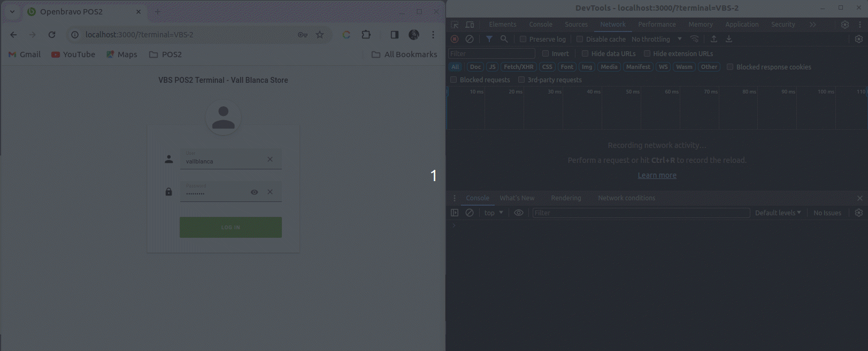Click the import HAR file upload icon
868x351 pixels.
(x=713, y=39)
